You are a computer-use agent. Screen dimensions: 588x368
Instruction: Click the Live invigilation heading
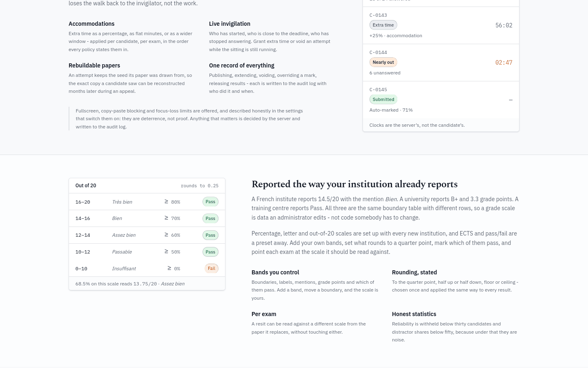pyautogui.click(x=229, y=24)
